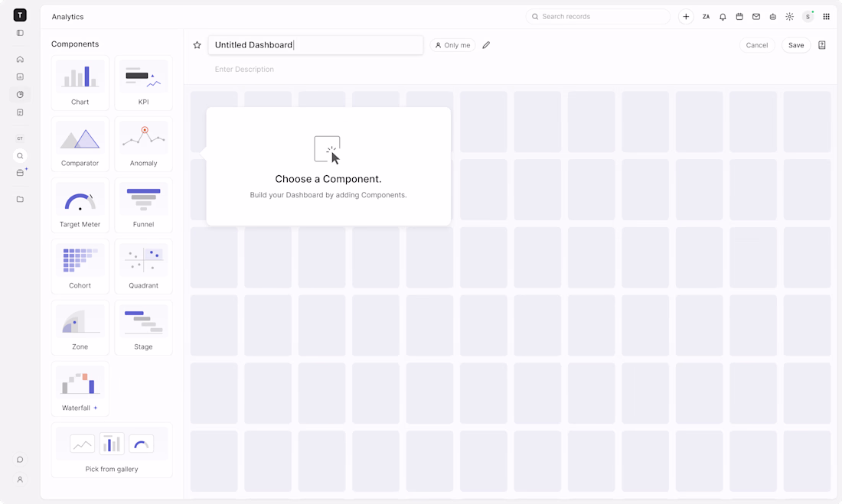
Task: Click the T workspace logo
Action: (x=20, y=15)
